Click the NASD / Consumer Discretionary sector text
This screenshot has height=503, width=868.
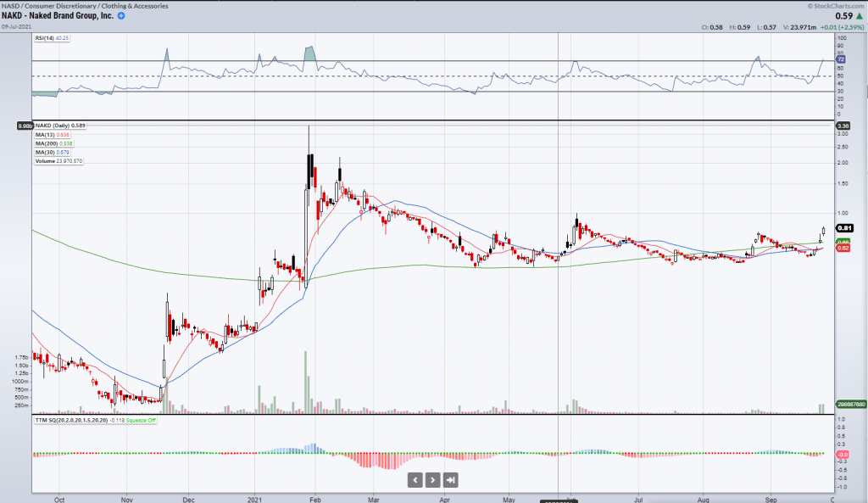[85, 6]
